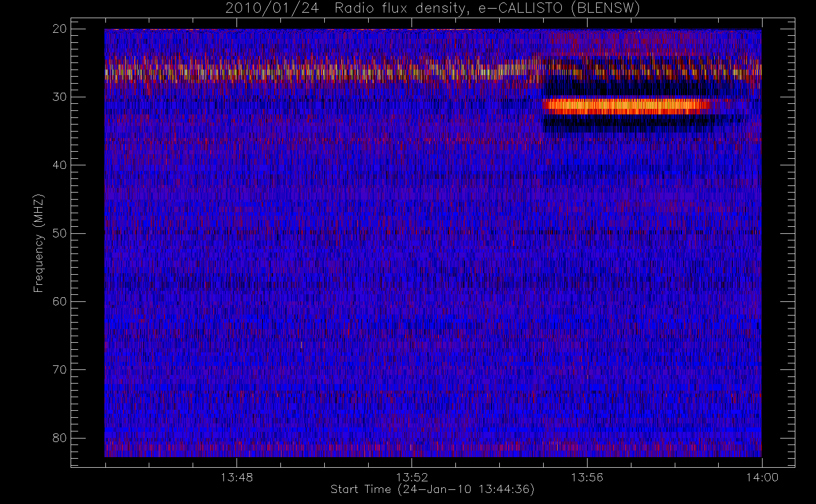The width and height of the screenshot is (816, 504).
Task: Click the 20 MHz frequency tick label
Action: [x=60, y=29]
